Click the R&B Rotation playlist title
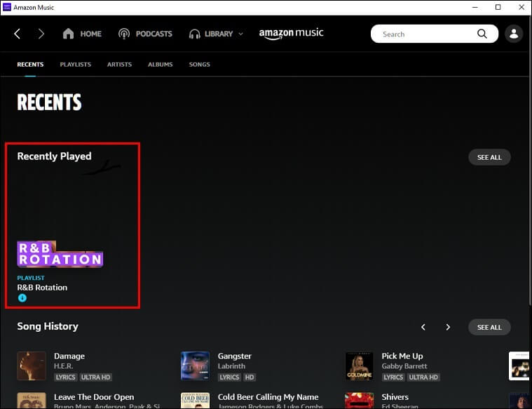The height and width of the screenshot is (409, 532). [x=42, y=288]
